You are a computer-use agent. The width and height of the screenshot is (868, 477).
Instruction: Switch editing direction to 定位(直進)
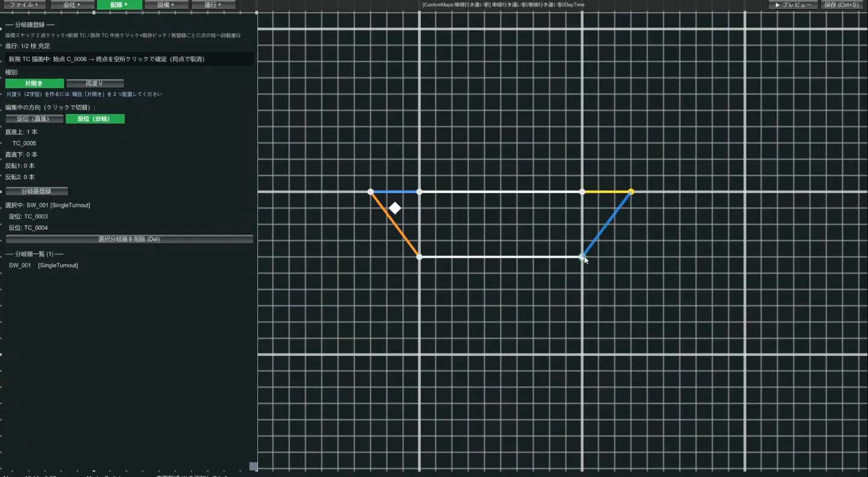[34, 119]
